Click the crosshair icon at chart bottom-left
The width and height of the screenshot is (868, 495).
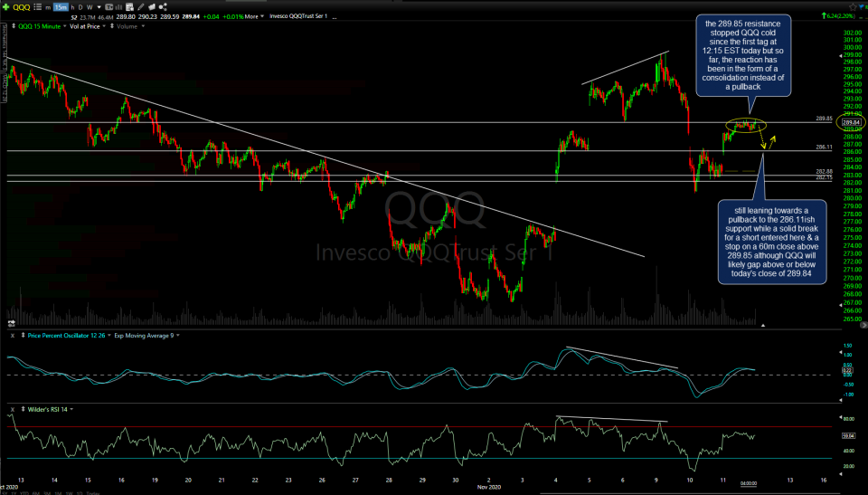click(11, 323)
